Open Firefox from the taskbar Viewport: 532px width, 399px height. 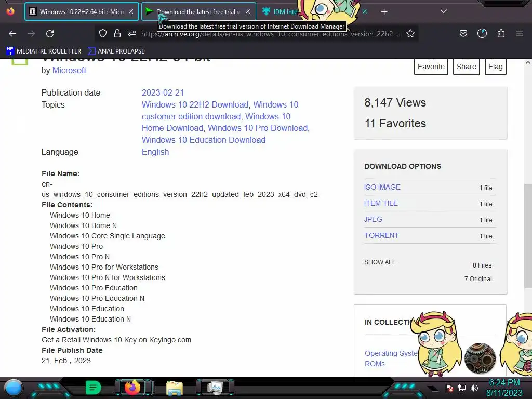click(132, 388)
